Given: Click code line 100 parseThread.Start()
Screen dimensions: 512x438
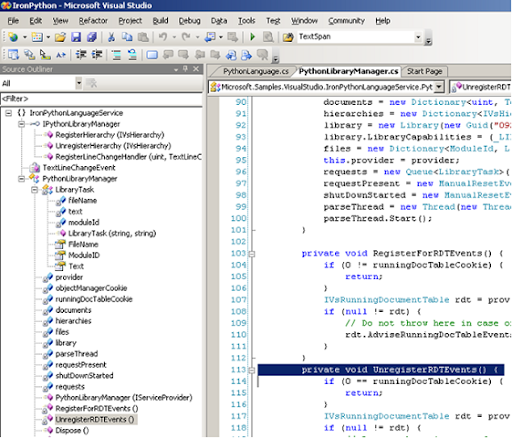Looking at the screenshot, I should 377,219.
